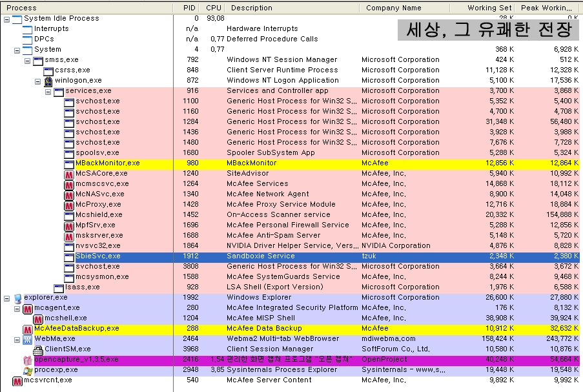
Task: Click the mcagent.exe McAfee icon
Action: 28,309
